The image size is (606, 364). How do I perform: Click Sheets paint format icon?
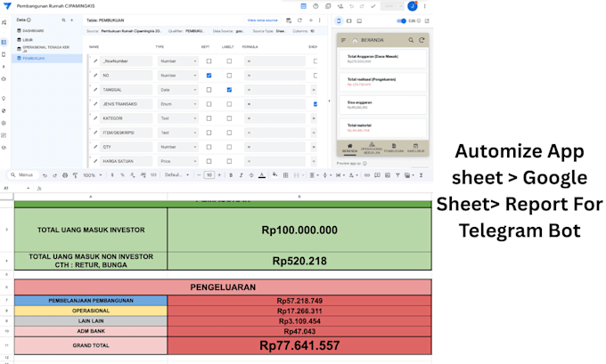(75, 175)
